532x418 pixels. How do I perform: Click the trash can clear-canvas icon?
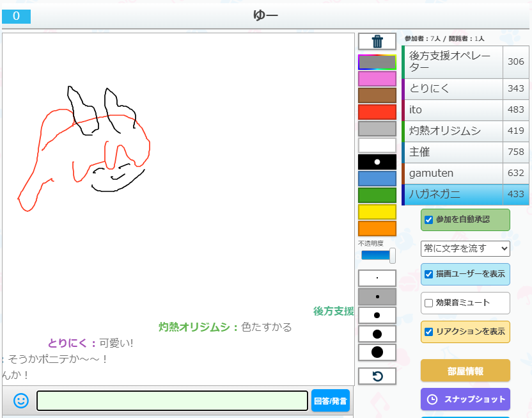point(377,42)
